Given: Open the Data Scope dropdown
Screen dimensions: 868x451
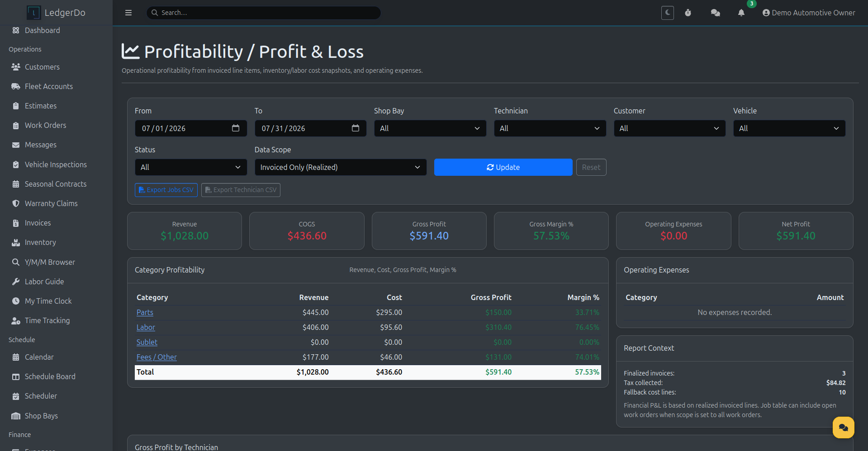Looking at the screenshot, I should tap(341, 167).
